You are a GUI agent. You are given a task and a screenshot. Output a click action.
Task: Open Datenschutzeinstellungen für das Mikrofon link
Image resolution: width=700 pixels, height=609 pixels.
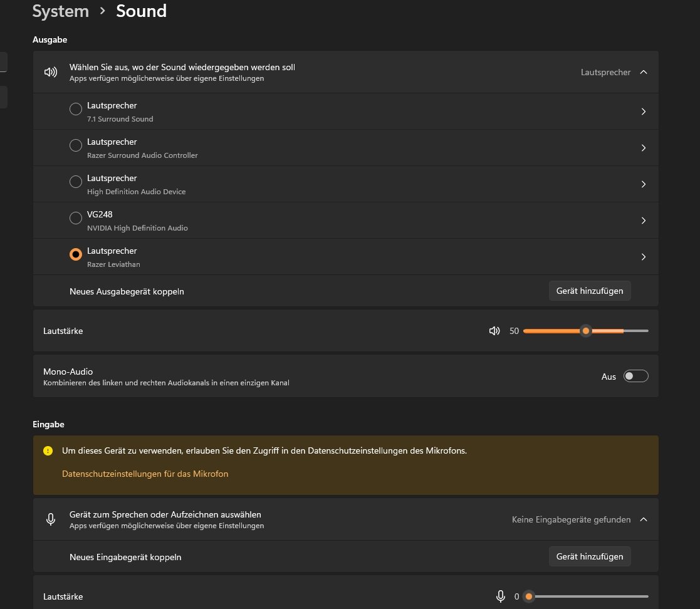click(x=145, y=474)
